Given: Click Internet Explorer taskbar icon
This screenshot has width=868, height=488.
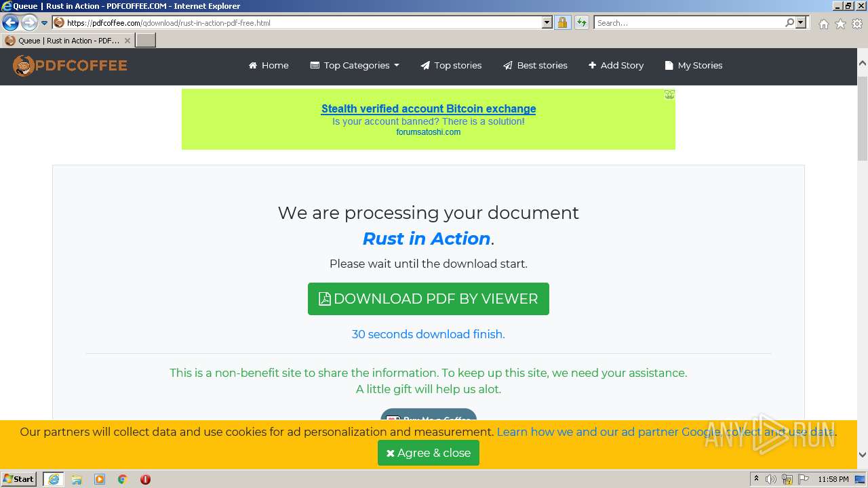Looking at the screenshot, I should click(x=54, y=479).
